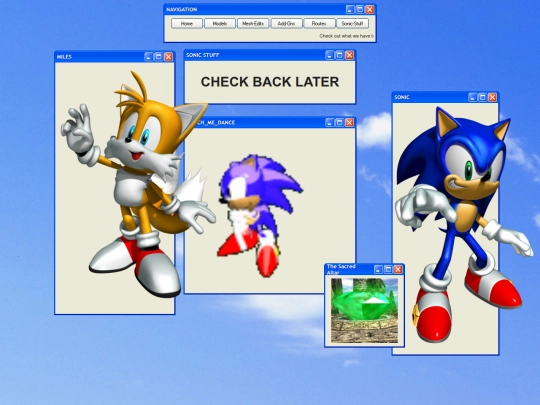This screenshot has width=540, height=405.
Task: Maximize the NAVIGATION window
Action: tap(360, 9)
